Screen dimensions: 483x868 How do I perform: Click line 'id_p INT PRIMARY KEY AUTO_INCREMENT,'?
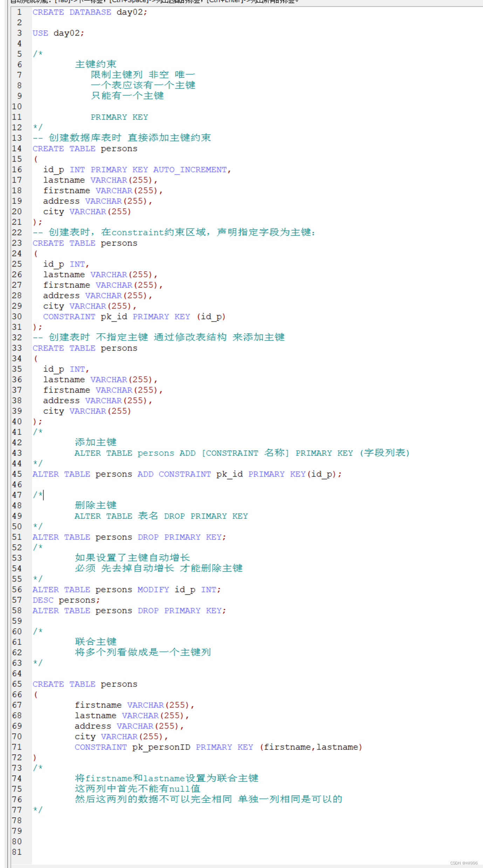click(x=137, y=170)
